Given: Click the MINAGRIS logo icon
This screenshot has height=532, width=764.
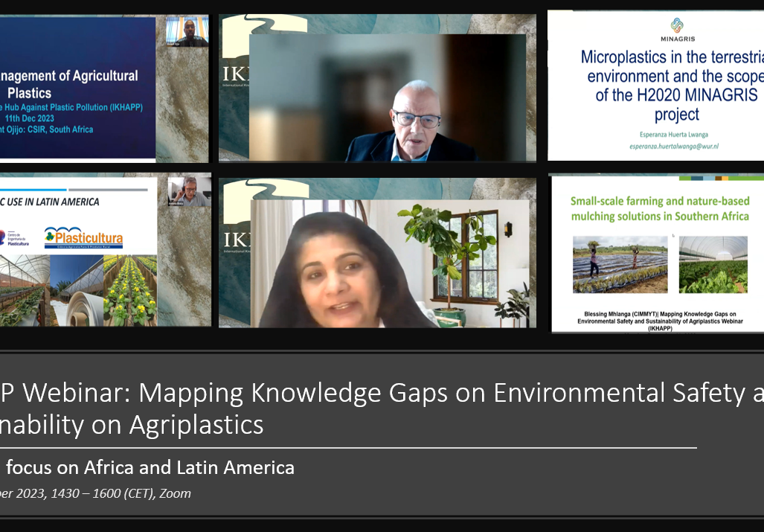Looking at the screenshot, I should [676, 26].
